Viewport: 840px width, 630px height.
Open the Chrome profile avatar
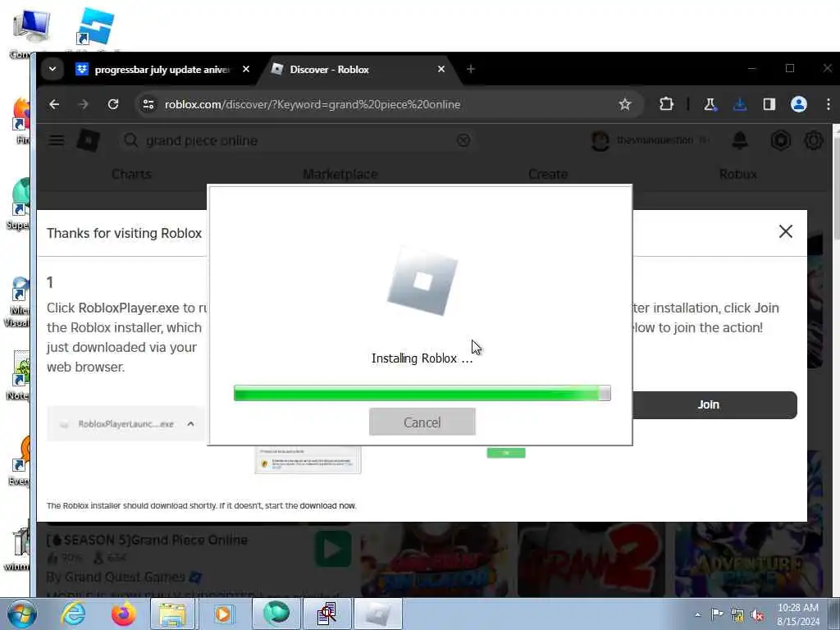pyautogui.click(x=799, y=104)
